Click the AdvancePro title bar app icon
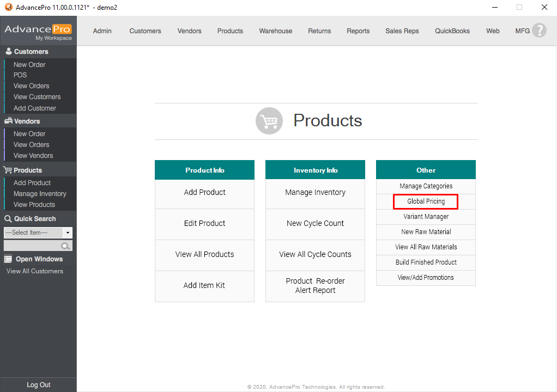The image size is (557, 392). (8, 8)
